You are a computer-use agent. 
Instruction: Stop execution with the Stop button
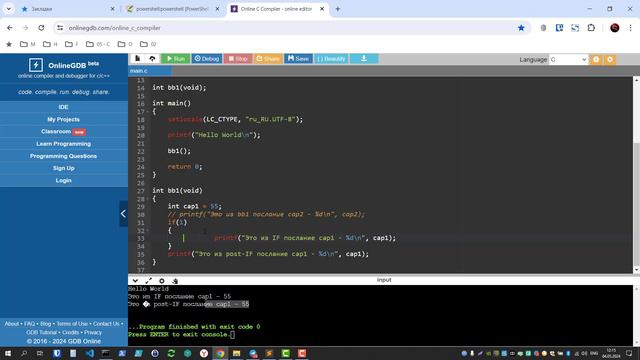pyautogui.click(x=238, y=59)
